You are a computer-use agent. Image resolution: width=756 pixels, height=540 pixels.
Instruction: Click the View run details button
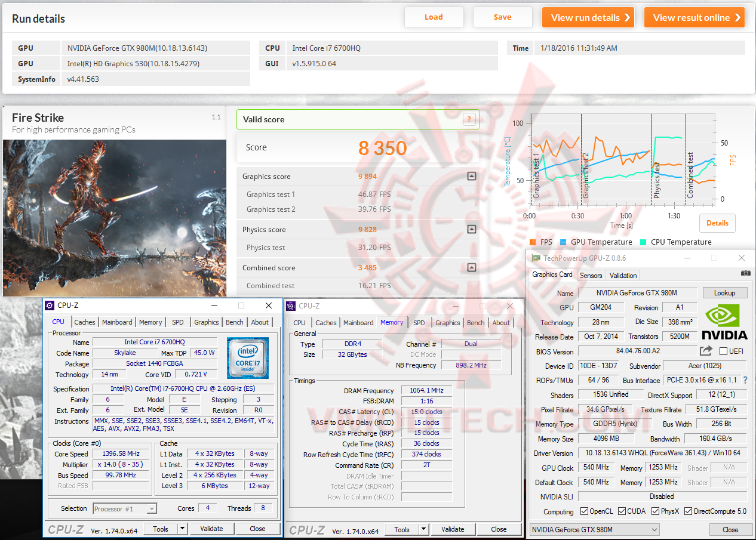pos(588,17)
